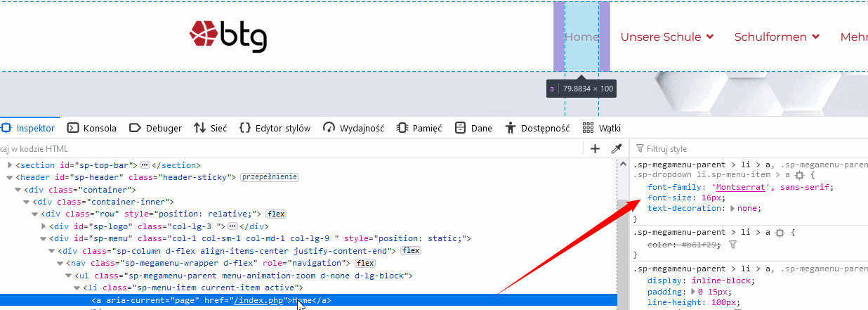
Task: Click the btg logo
Action: pyautogui.click(x=228, y=36)
